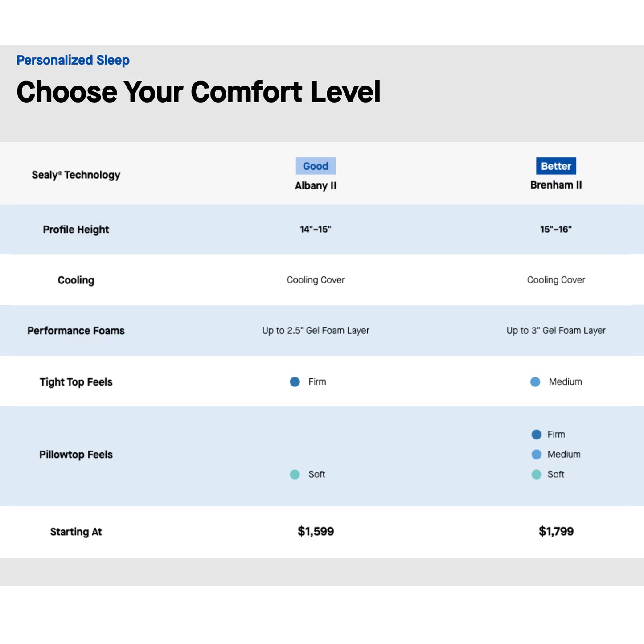
Task: Click the Pillowtop Feels row label
Action: tap(76, 455)
